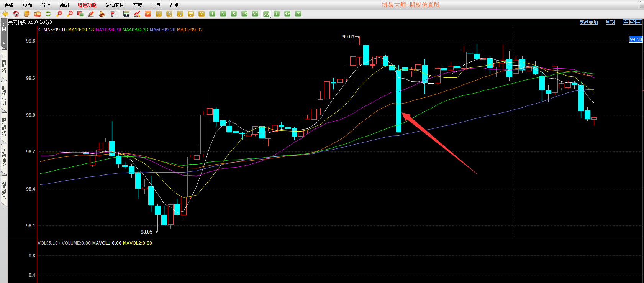Click the Zoom In magnifier icon

click(x=59, y=14)
